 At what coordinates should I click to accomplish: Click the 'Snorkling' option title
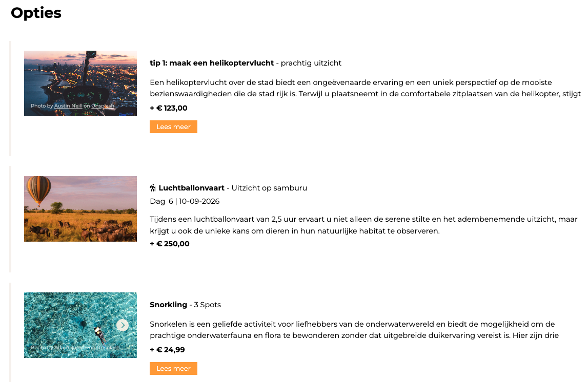(168, 305)
